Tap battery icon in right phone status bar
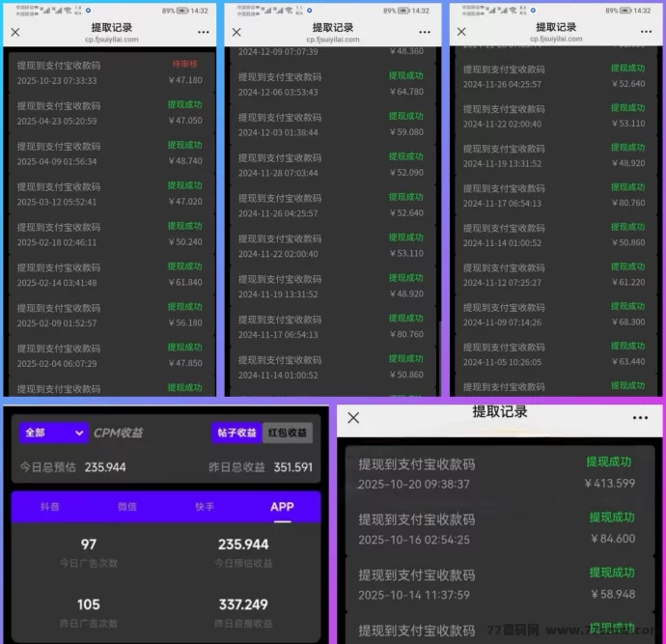The height and width of the screenshot is (644, 666). pos(625,11)
